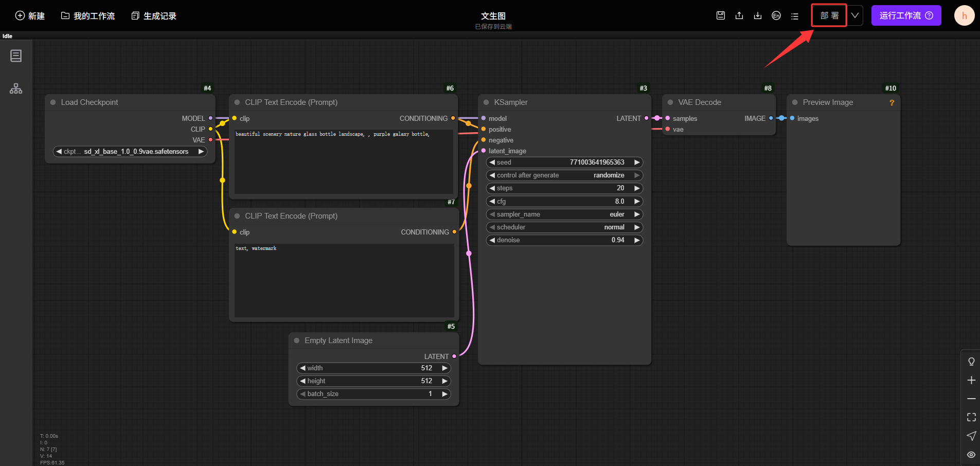Zoom in with the plus icon
The height and width of the screenshot is (466, 980).
(x=971, y=380)
